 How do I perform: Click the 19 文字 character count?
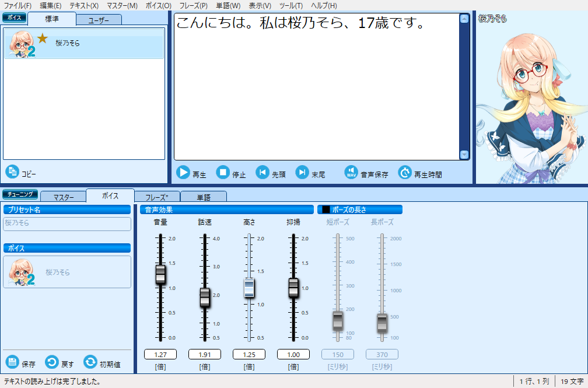[x=572, y=382]
